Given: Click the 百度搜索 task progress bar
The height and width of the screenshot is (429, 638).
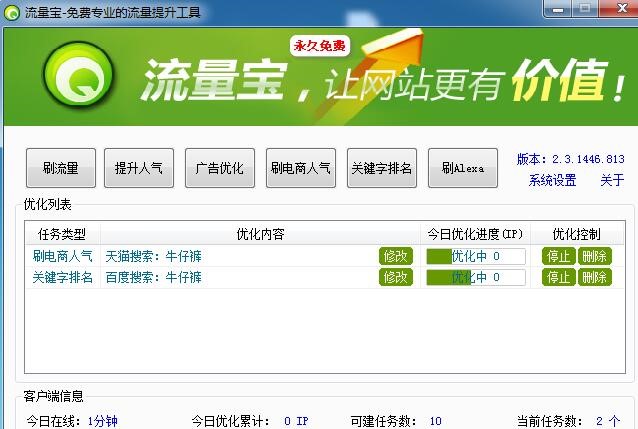Looking at the screenshot, I should pos(476,278).
